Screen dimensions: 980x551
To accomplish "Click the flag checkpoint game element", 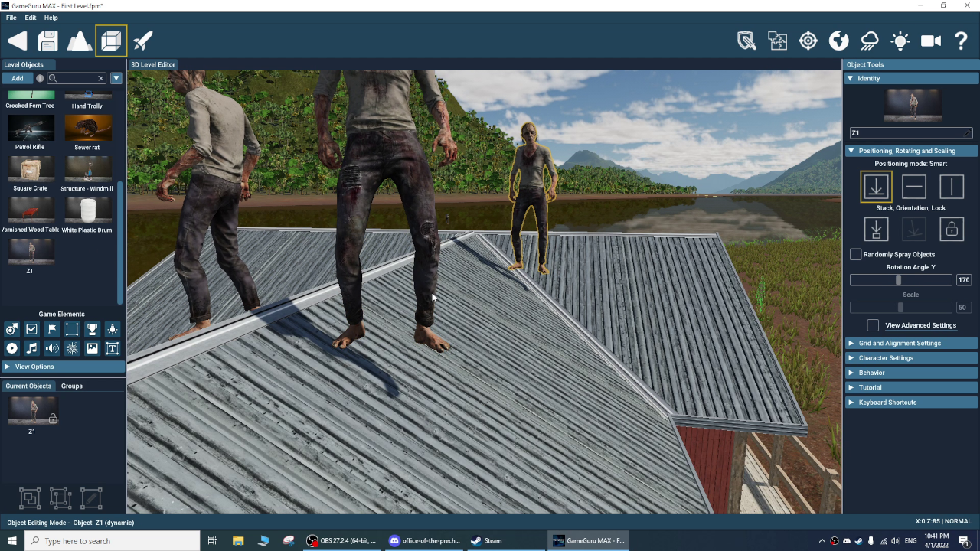I will pos(52,329).
